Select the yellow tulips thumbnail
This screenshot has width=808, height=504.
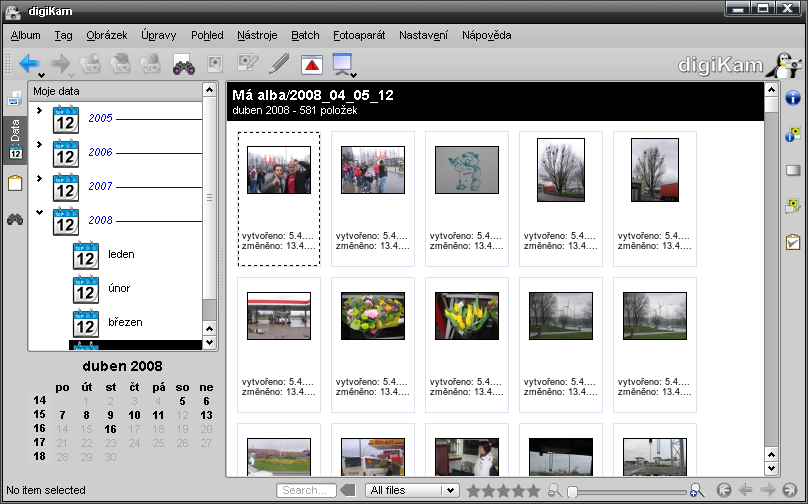pyautogui.click(x=467, y=316)
